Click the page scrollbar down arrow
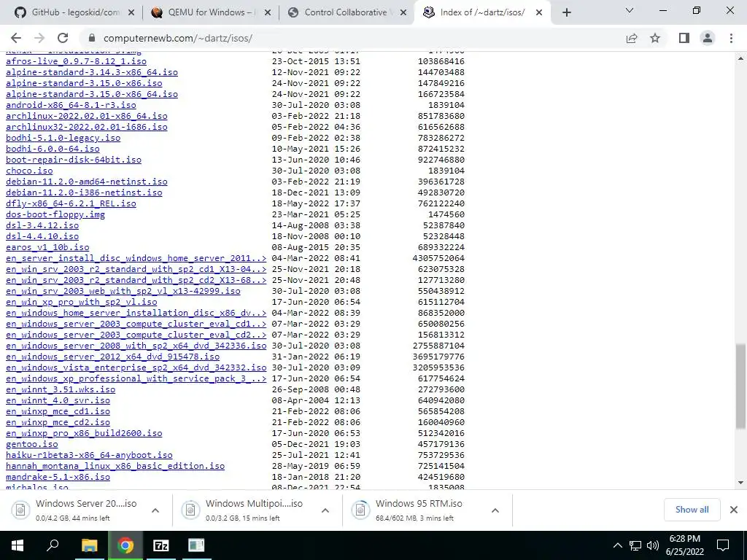This screenshot has height=560, width=747. tap(740, 483)
